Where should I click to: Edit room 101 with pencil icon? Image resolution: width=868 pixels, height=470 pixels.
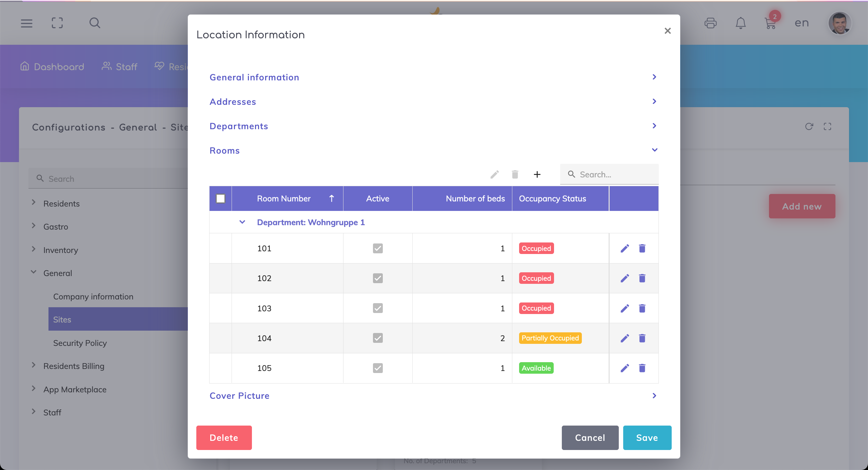pyautogui.click(x=625, y=249)
